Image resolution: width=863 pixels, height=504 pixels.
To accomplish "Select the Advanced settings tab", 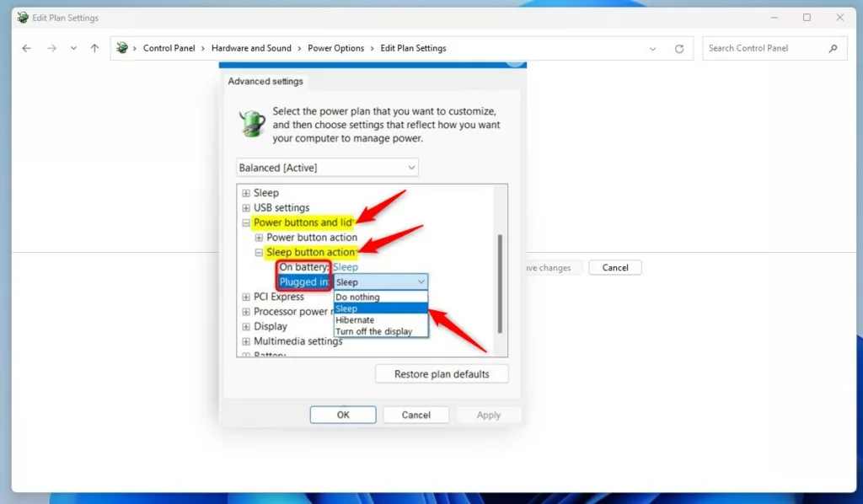I will click(265, 81).
